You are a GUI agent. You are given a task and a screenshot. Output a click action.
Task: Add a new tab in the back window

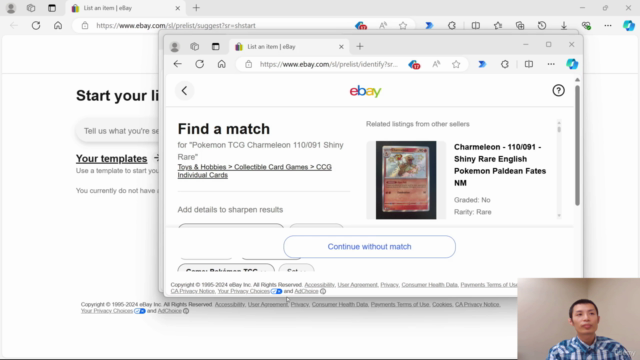[196, 8]
